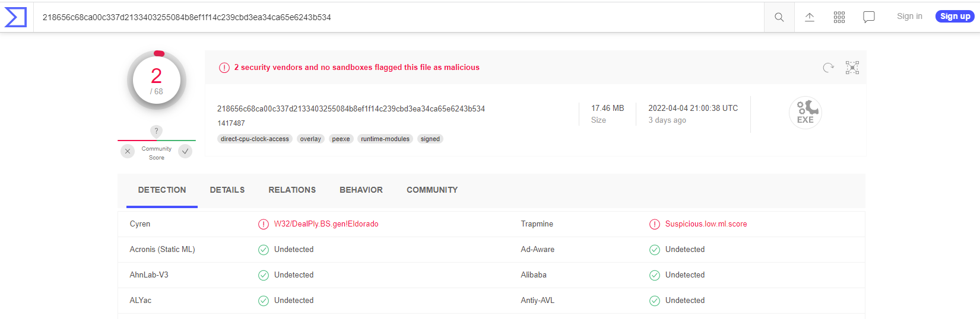Click the Trapmine vendor name

537,224
